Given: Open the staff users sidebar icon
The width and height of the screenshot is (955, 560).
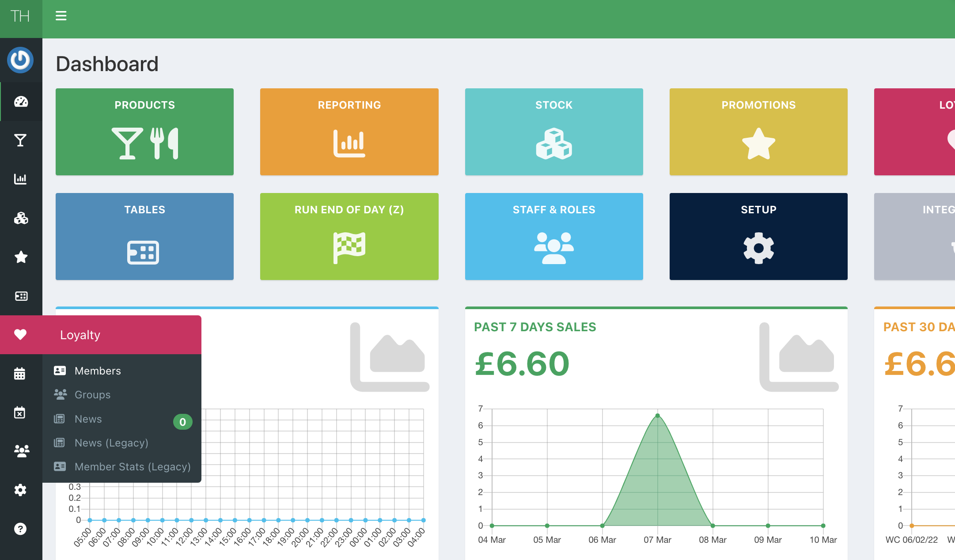Looking at the screenshot, I should [x=21, y=451].
